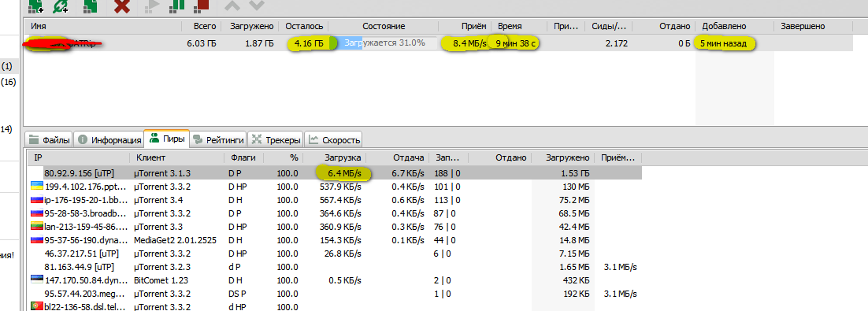Click the 537.9 КБ/s download speed cell

[340, 187]
